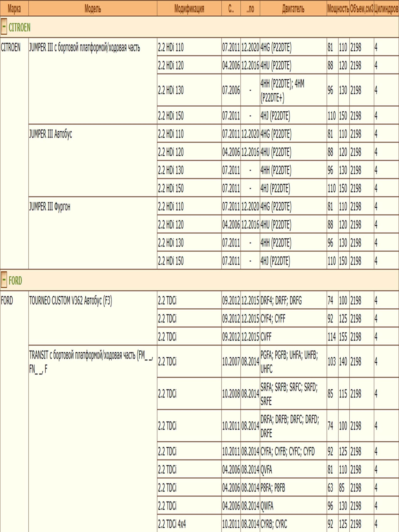Viewport: 399px width, 532px height.
Task: Click the Объем,см3 column header
Action: 361,9
